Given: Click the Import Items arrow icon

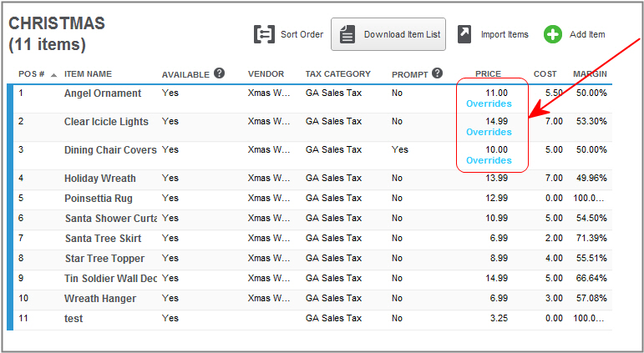Looking at the screenshot, I should coord(464,34).
